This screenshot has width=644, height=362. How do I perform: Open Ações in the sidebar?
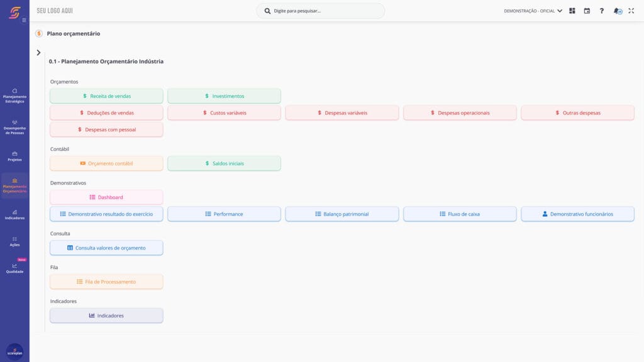(15, 241)
